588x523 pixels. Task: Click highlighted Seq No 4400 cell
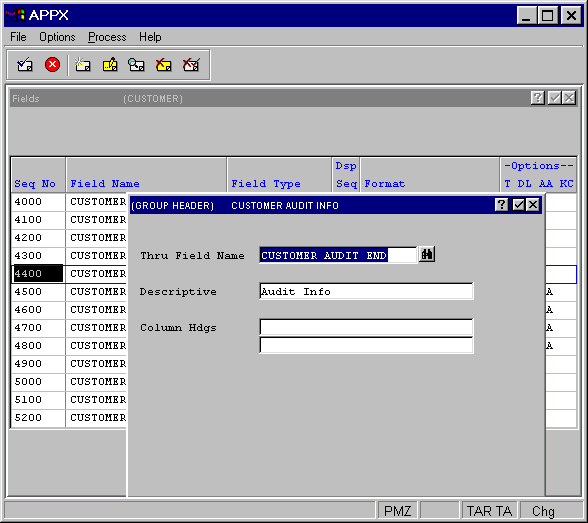38,274
